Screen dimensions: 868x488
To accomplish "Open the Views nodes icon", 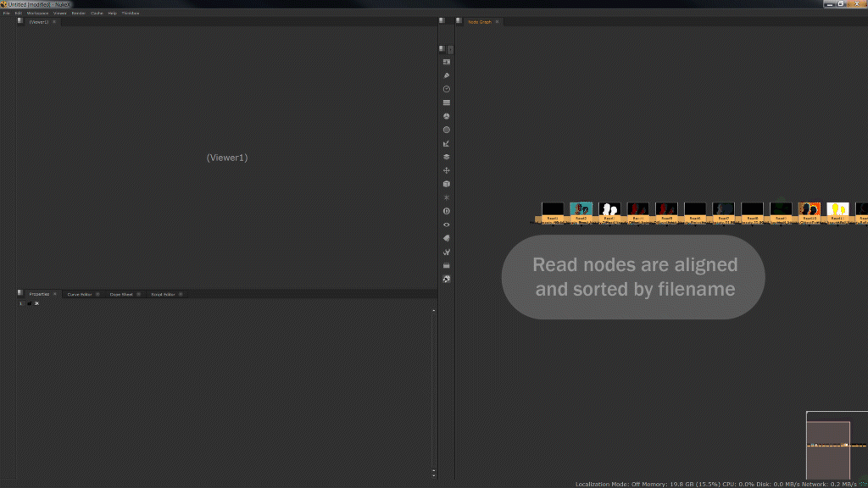I will [447, 224].
